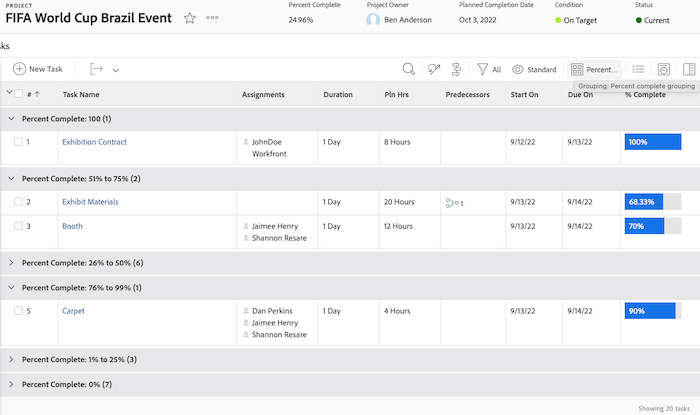
Task: Open the Percent grouping selector
Action: [x=594, y=69]
